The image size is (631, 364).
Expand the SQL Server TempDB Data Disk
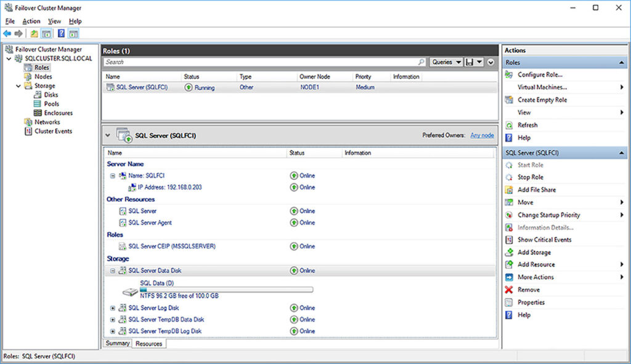(113, 320)
